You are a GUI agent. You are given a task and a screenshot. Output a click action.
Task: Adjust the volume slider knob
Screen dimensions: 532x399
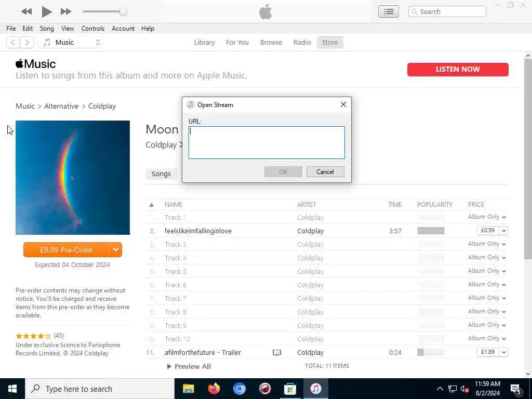click(x=123, y=11)
